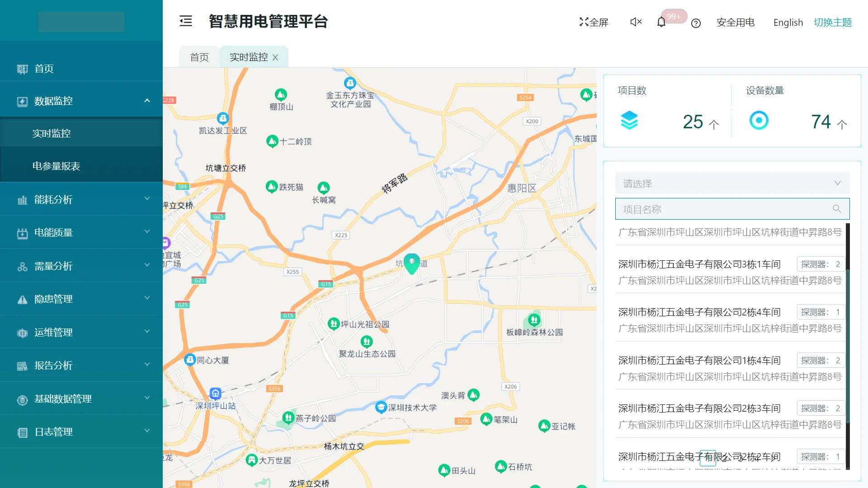868x488 pixels.
Task: Open the 请选择 dropdown
Action: click(x=732, y=183)
